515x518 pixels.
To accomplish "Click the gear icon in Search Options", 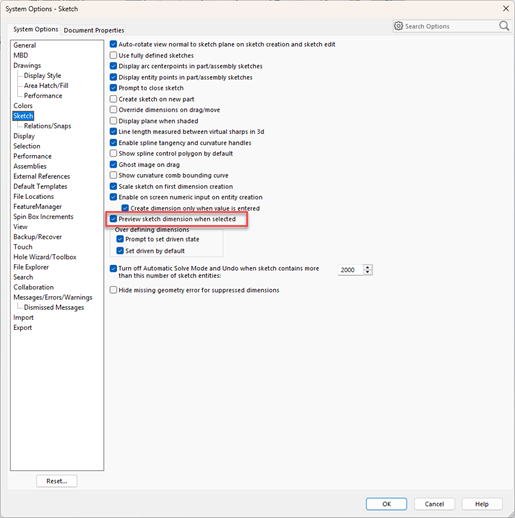I will point(398,26).
